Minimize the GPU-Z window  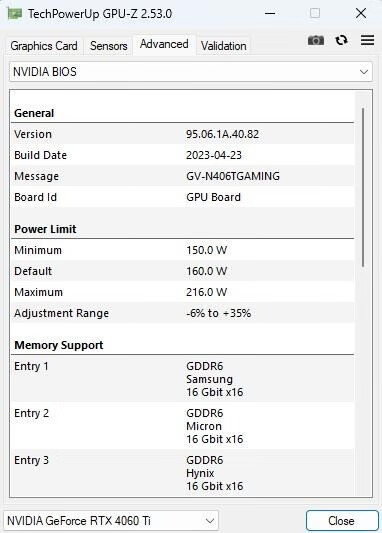[270, 14]
